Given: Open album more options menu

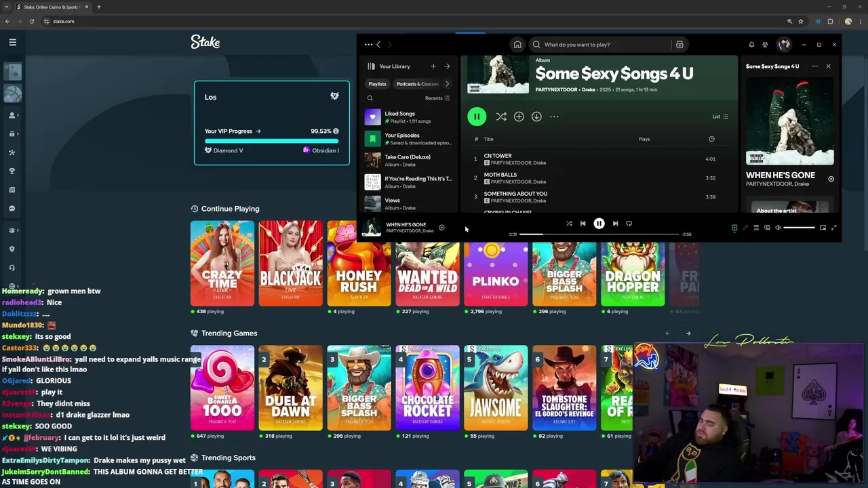Looking at the screenshot, I should tap(554, 117).
